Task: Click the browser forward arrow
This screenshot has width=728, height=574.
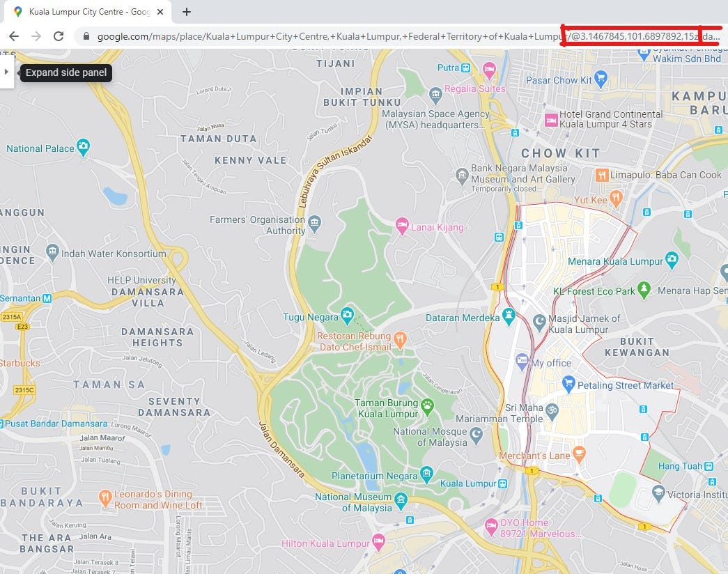Action: click(x=36, y=36)
